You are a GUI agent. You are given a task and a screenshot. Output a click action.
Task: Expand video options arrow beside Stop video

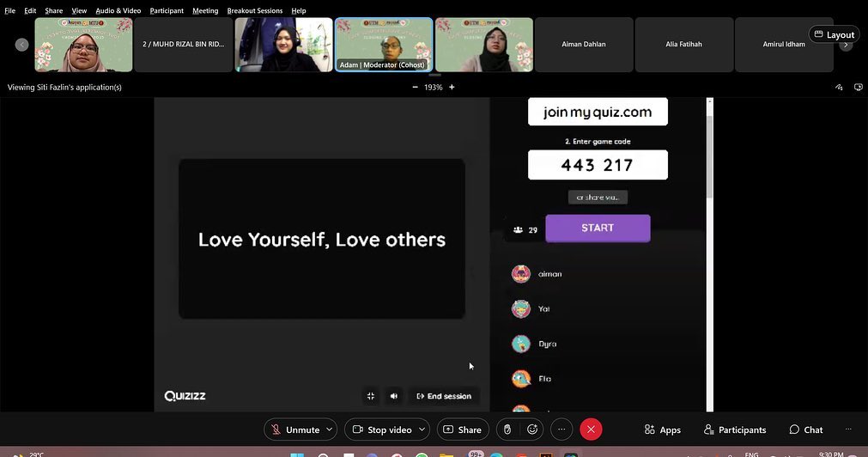[x=422, y=430]
